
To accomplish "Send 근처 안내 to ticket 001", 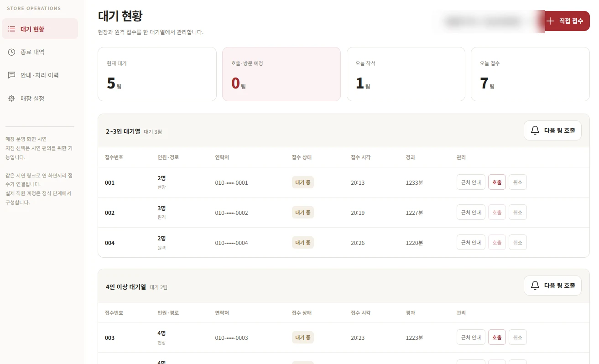I will [x=471, y=182].
